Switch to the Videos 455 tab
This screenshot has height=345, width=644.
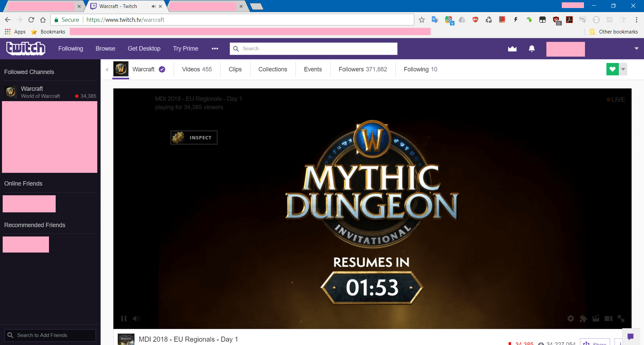(197, 69)
